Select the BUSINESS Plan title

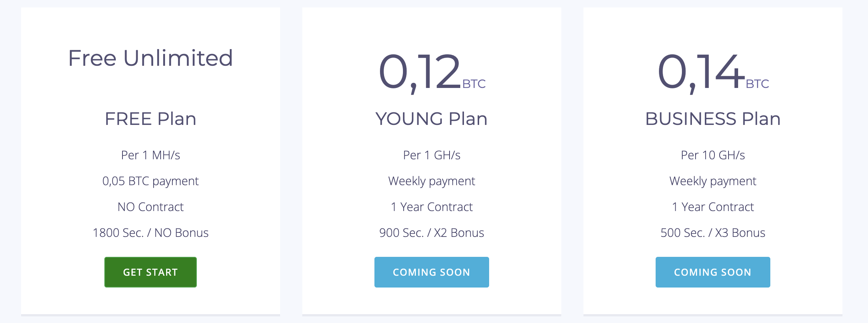click(x=713, y=119)
